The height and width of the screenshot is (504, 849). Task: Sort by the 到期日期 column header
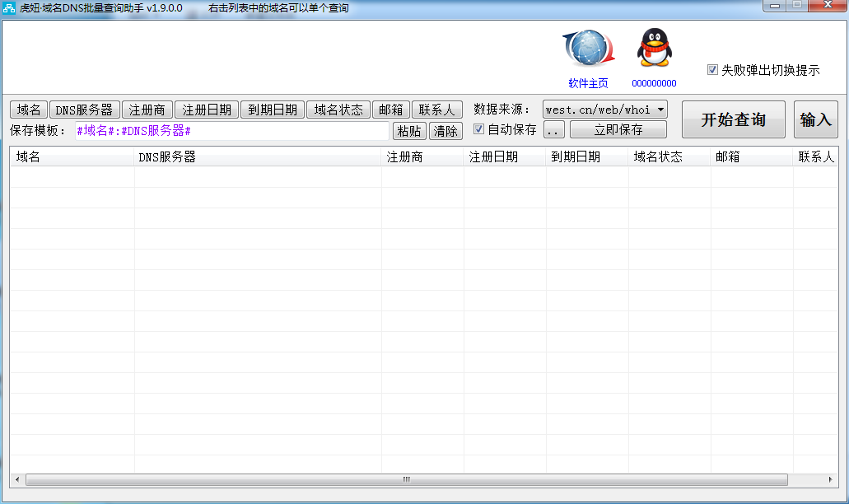pos(586,156)
